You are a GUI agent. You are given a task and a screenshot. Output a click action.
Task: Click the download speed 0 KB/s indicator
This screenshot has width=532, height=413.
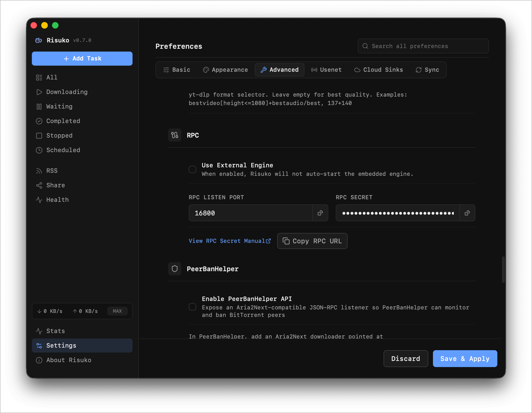pyautogui.click(x=50, y=311)
